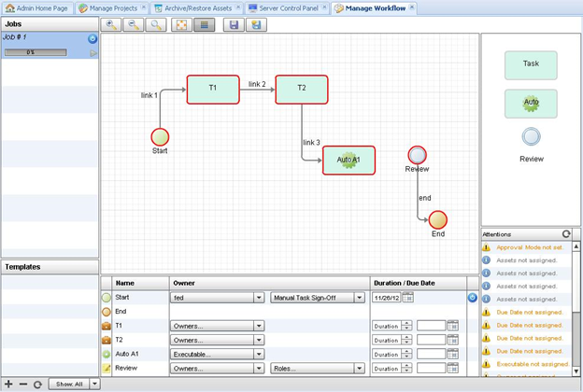This screenshot has width=583, height=392.
Task: Click the Show: All button
Action: point(69,384)
